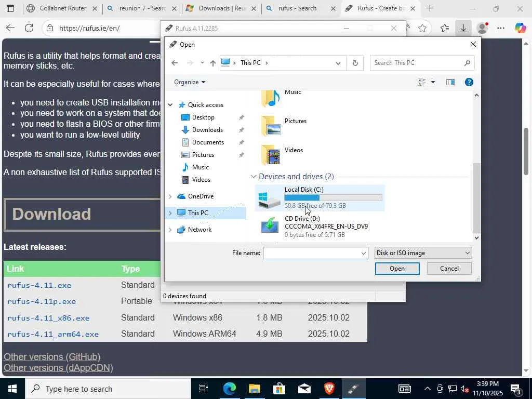
Task: Download rufus-4.11.exe link
Action: point(39,285)
